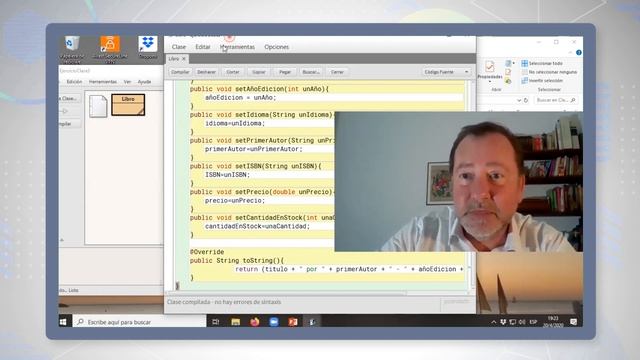This screenshot has width=640, height=360.
Task: Click the Pegar button
Action: (284, 72)
